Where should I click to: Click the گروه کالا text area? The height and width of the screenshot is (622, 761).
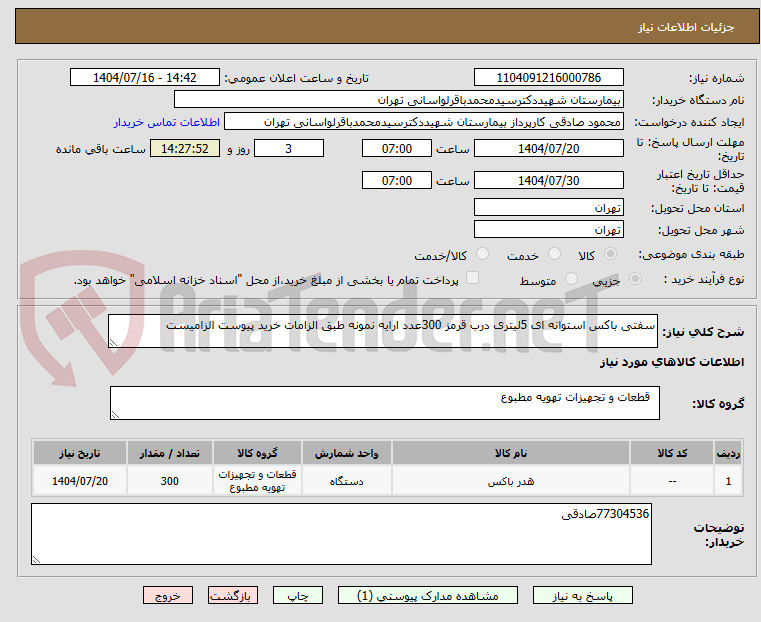384,403
